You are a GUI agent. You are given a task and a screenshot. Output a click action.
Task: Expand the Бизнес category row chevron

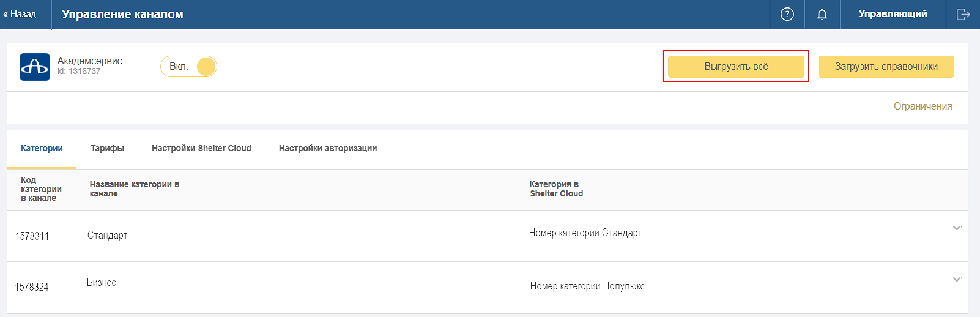pos(957,280)
